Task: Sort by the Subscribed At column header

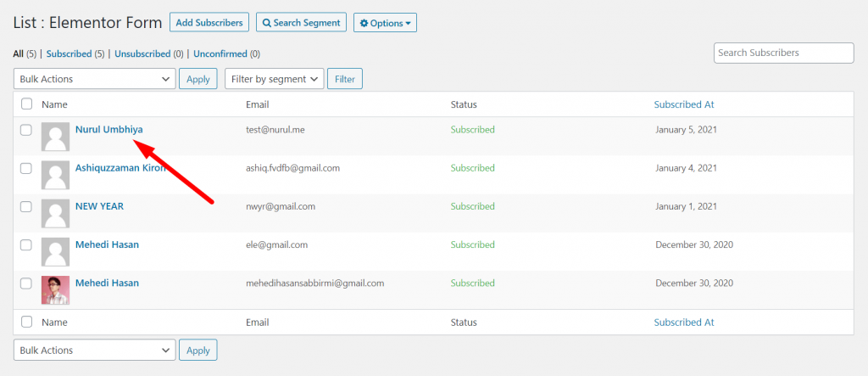Action: coord(684,104)
